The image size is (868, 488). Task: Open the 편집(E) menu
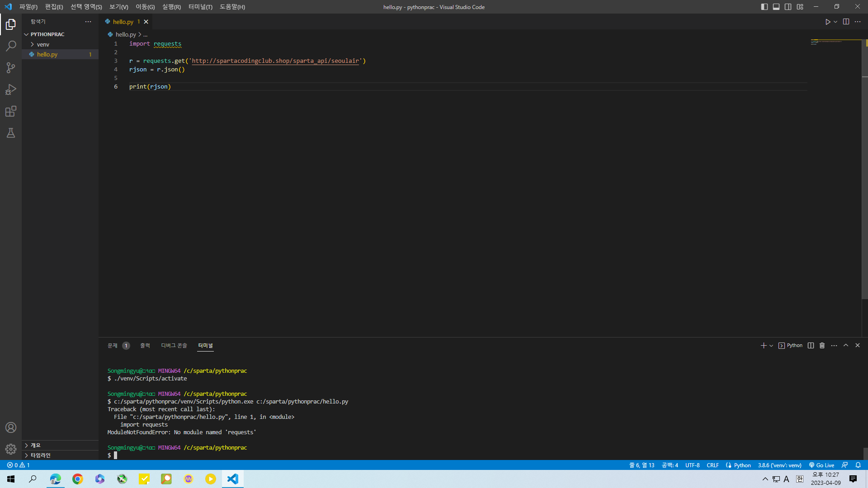pos(54,7)
